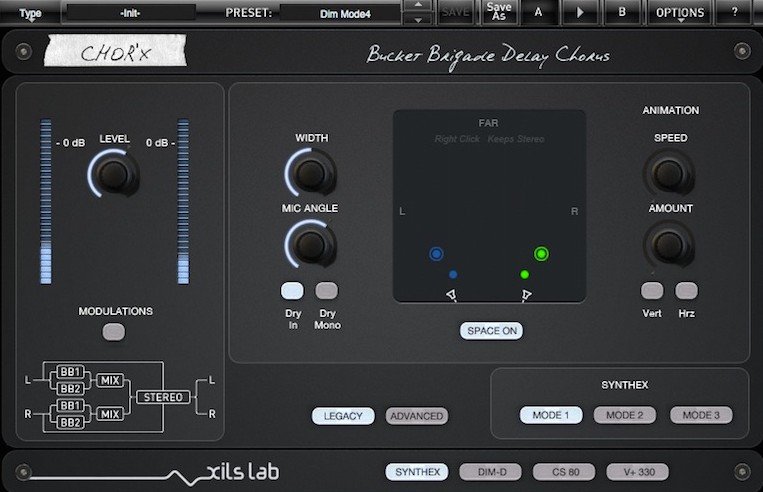This screenshot has height=492, width=763.
Task: Click STEREO block in routing diagram
Action: coord(163,397)
